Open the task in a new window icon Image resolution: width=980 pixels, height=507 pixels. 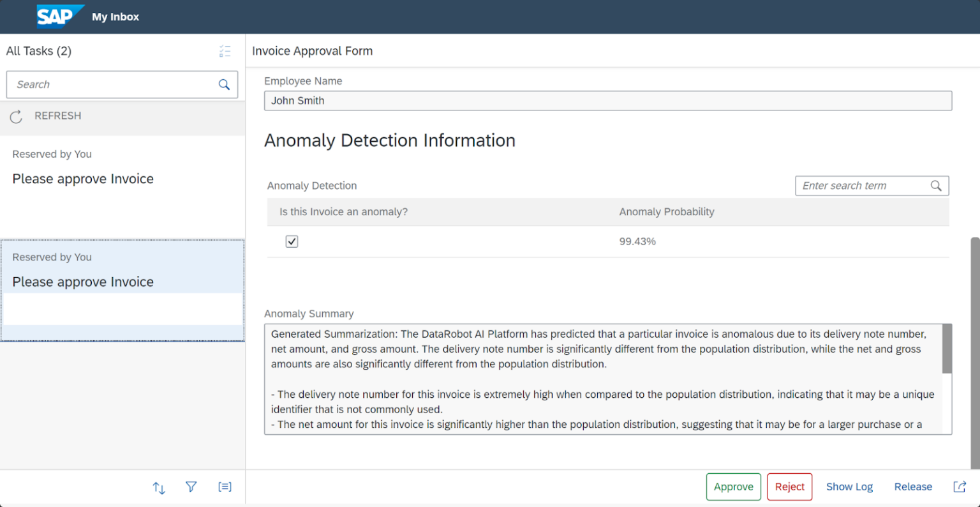pos(960,486)
